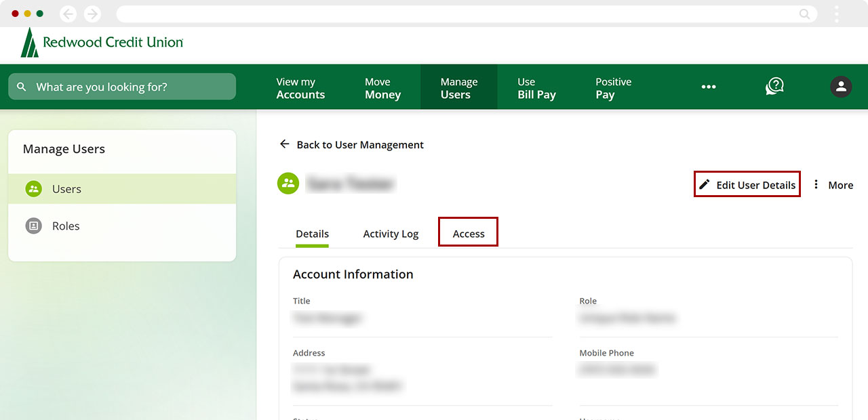The width and height of the screenshot is (868, 420).
Task: Select Roles in Manage Users sidebar
Action: [x=122, y=226]
